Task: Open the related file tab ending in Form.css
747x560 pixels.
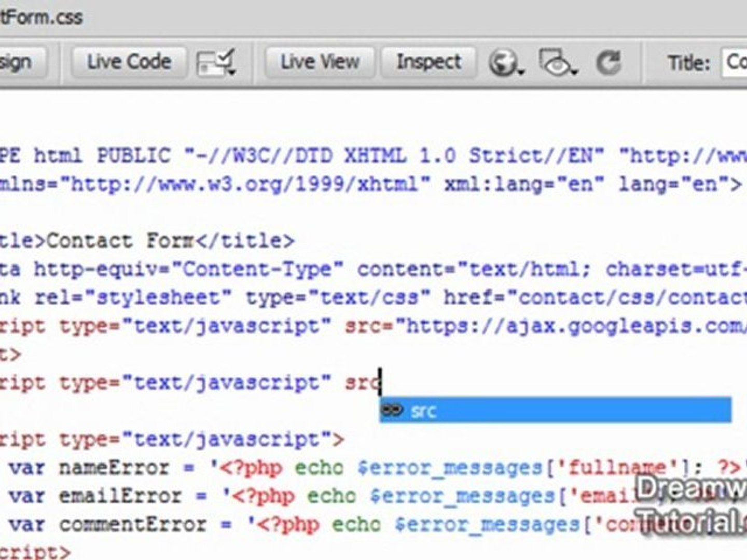Action: [41, 18]
